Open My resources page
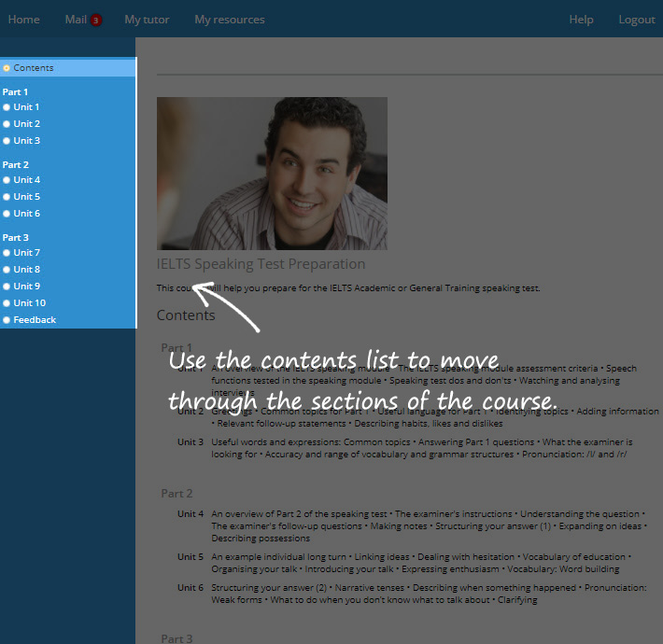663x644 pixels. click(x=229, y=20)
